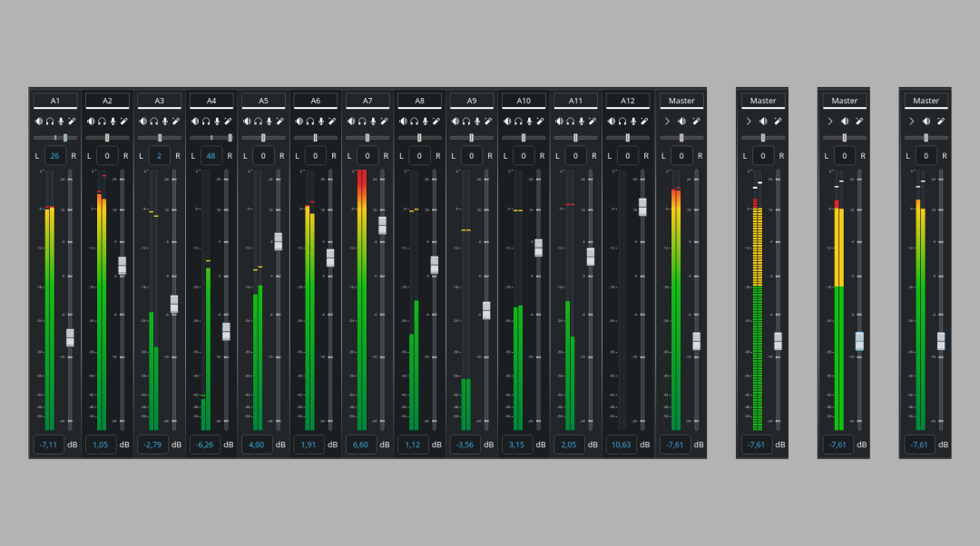Open effects for track A4 wand icon

point(227,121)
